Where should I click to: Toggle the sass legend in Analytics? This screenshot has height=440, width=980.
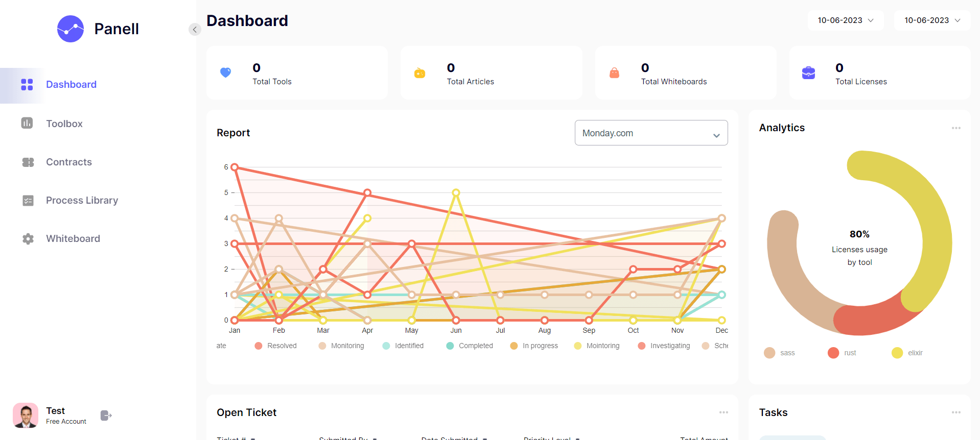click(x=780, y=353)
